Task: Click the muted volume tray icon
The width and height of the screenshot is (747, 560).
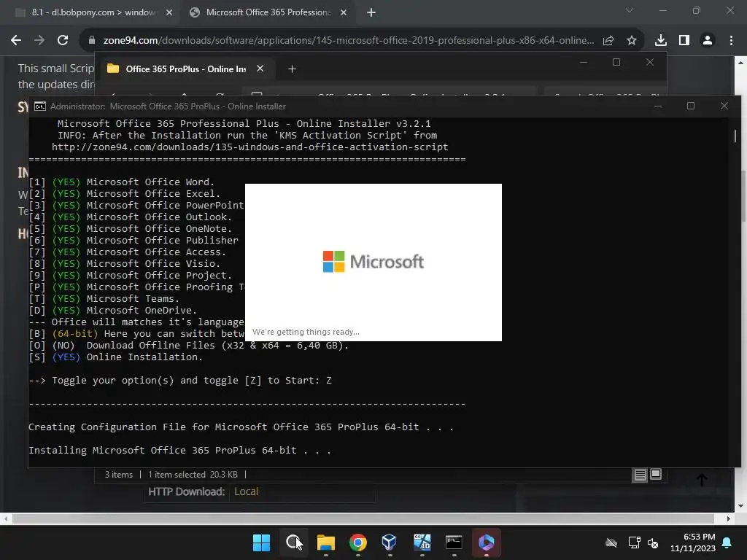Action: (653, 542)
